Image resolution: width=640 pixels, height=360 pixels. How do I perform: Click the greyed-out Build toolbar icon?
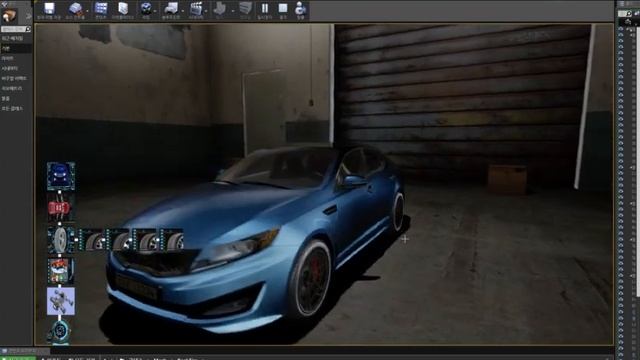point(220,9)
